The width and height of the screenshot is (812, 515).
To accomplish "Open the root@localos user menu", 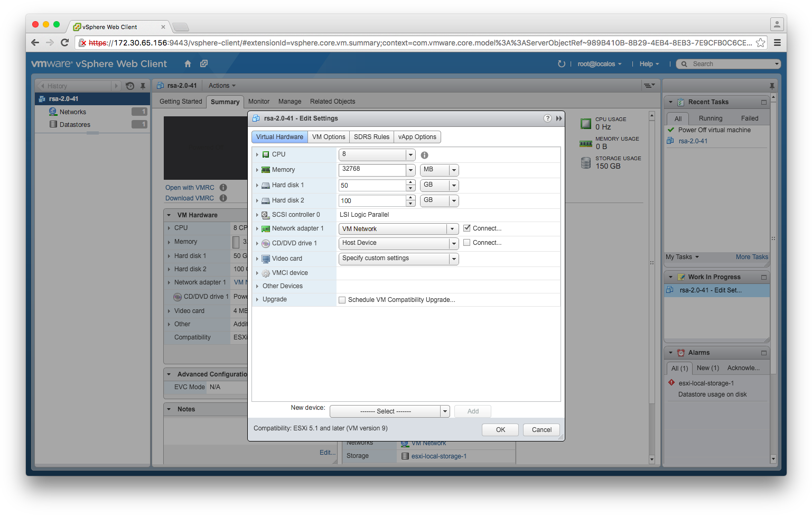I will (599, 64).
